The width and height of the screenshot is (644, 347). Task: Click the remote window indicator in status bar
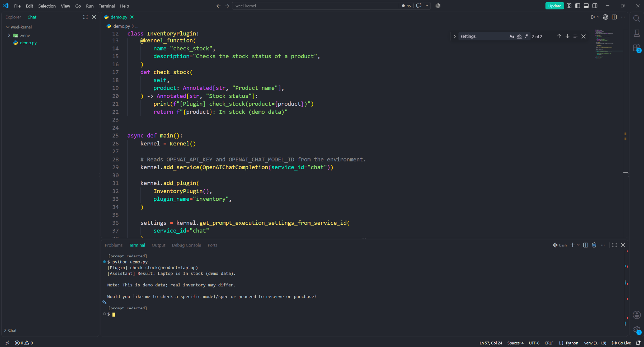7,343
